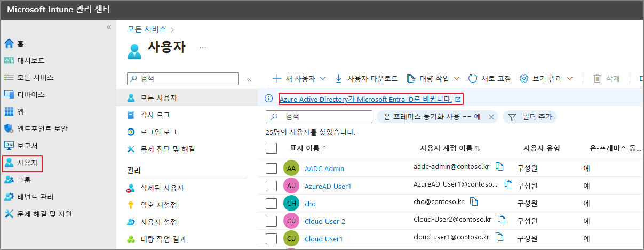Screen dimensions: 644x250
Task: Remove the 온-프레미스 동기화 filter with X
Action: click(491, 117)
